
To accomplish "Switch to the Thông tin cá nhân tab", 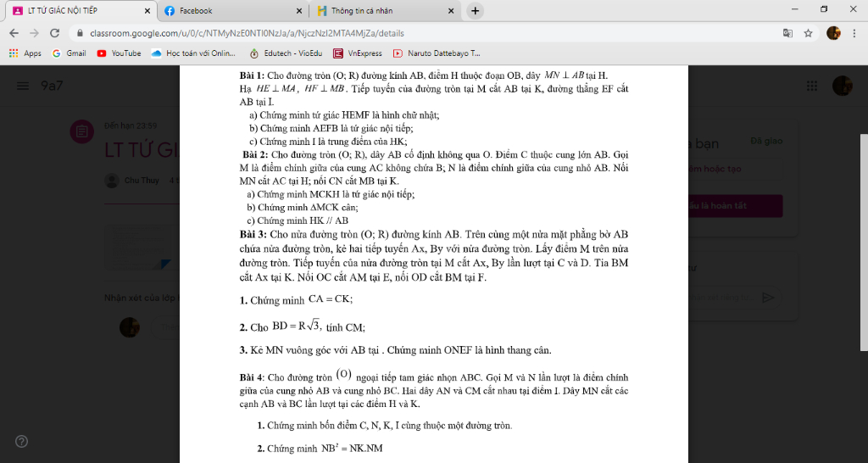I will (386, 10).
